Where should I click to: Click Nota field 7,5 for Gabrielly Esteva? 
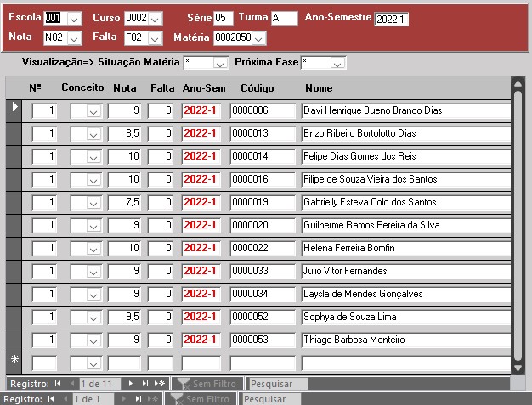[x=124, y=203]
